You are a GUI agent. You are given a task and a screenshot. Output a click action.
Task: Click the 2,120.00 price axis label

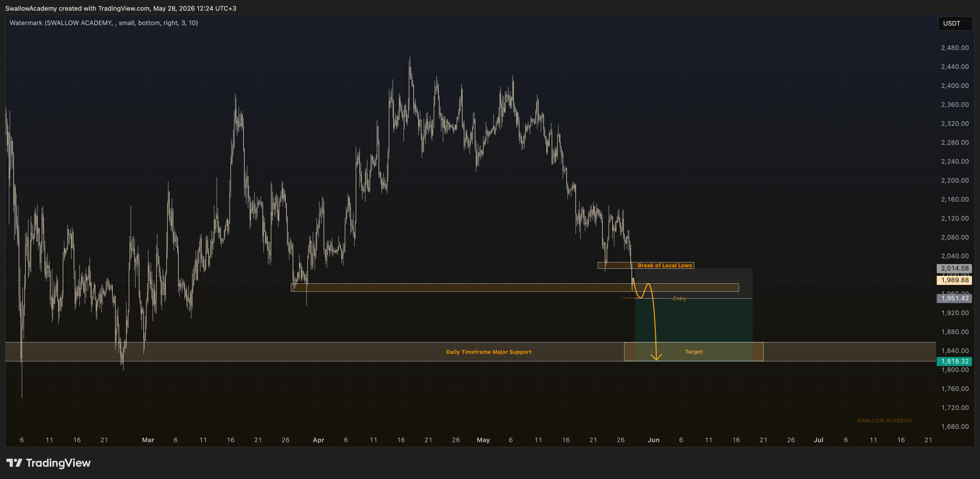(x=955, y=218)
